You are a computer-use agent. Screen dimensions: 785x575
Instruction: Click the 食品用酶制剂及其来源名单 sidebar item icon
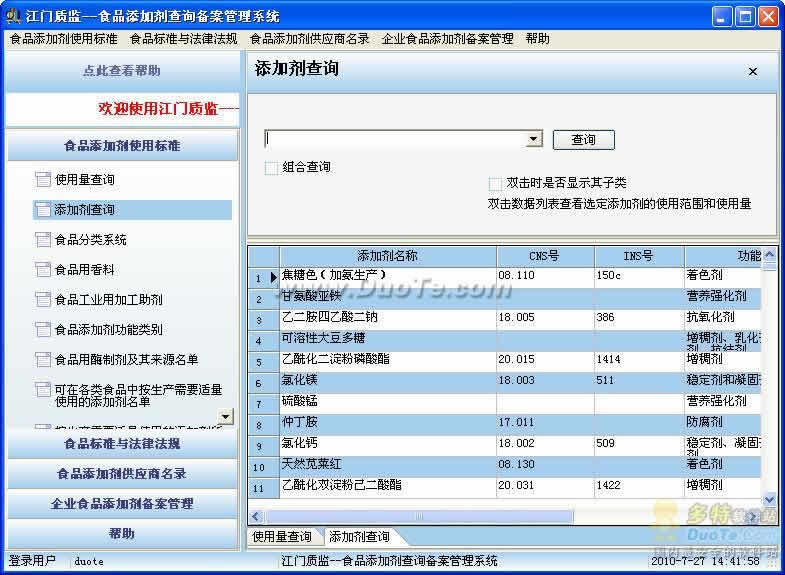43,360
